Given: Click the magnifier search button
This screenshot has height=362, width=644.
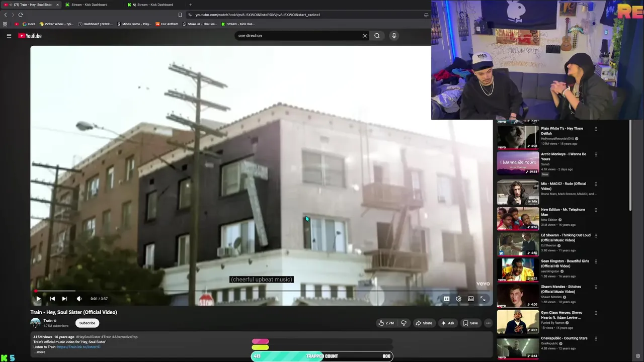Looking at the screenshot, I should [x=377, y=36].
